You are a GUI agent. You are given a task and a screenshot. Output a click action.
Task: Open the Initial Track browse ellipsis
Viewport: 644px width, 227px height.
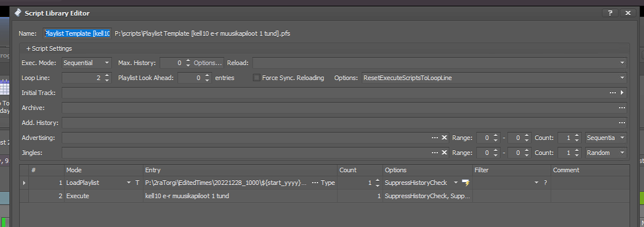click(613, 93)
